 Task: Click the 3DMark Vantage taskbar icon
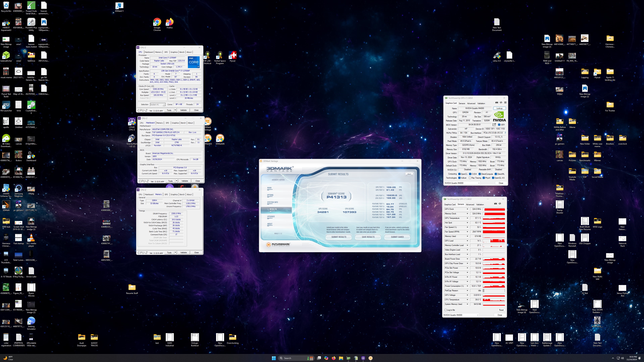(x=371, y=358)
